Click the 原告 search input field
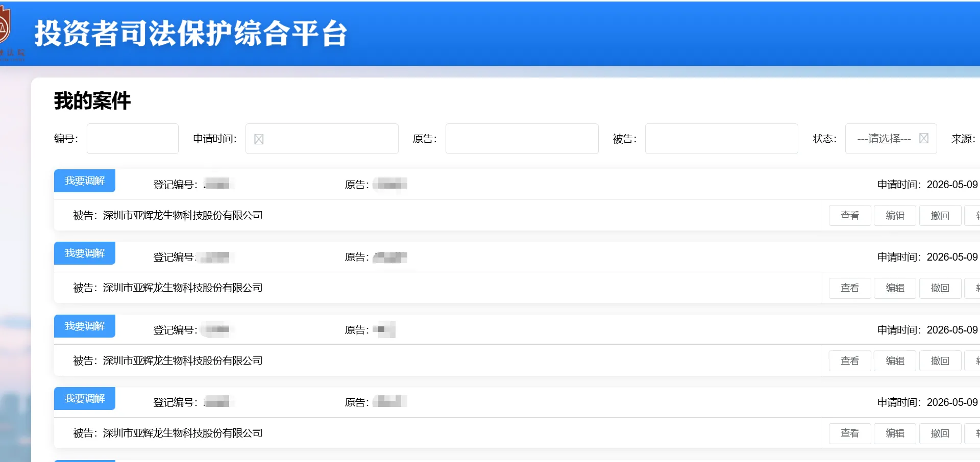Screen dimensions: 980x462 click(x=522, y=139)
